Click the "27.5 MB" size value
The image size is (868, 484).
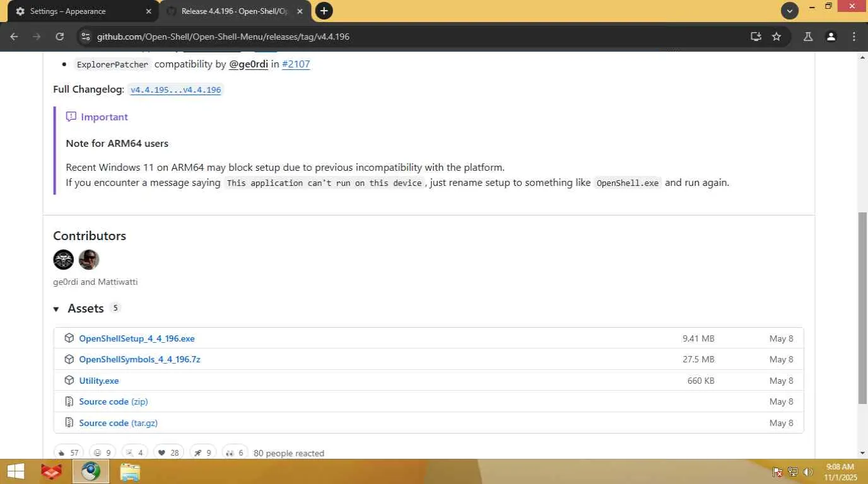[x=698, y=359]
